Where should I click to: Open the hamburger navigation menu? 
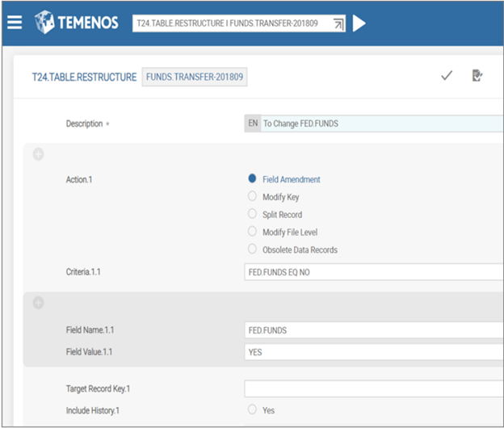point(15,22)
